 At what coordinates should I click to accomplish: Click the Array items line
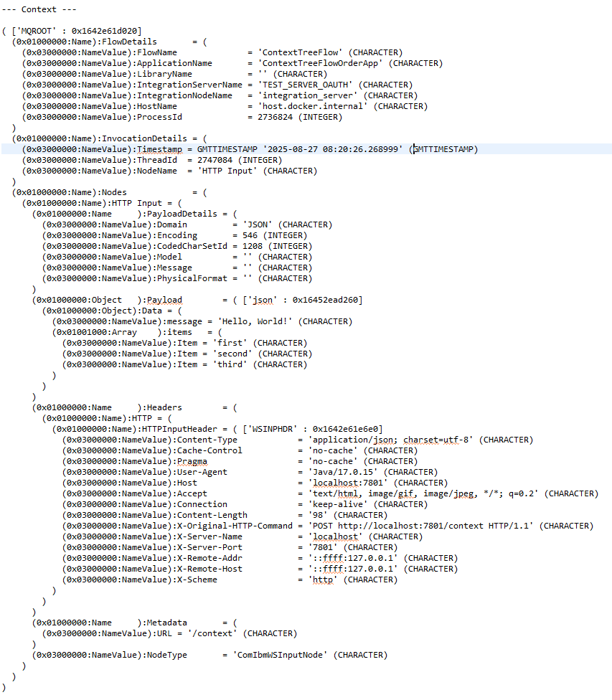(x=137, y=332)
